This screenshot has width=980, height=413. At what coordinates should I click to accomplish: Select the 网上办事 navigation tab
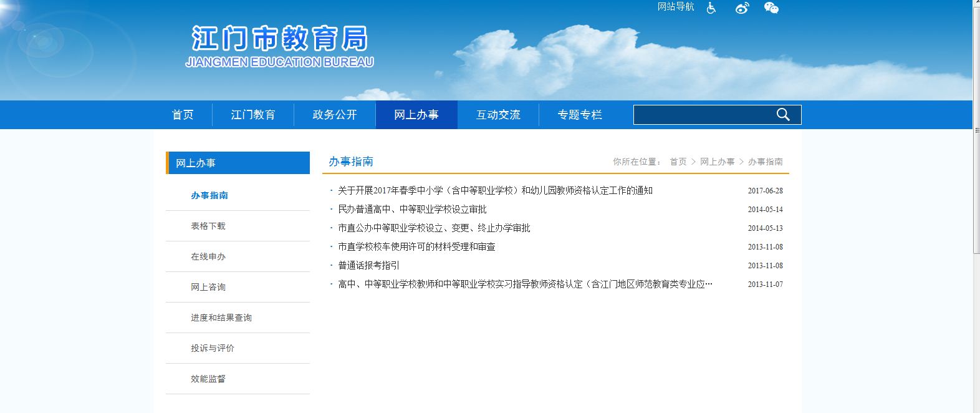tap(416, 115)
